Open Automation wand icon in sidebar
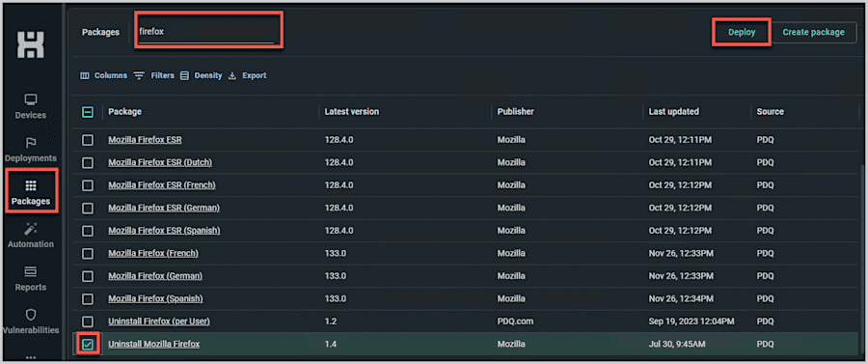This screenshot has height=364, width=868. [x=31, y=229]
